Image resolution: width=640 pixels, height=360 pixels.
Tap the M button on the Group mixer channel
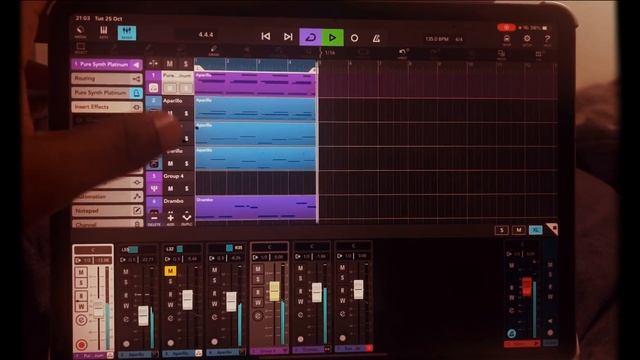tap(258, 269)
